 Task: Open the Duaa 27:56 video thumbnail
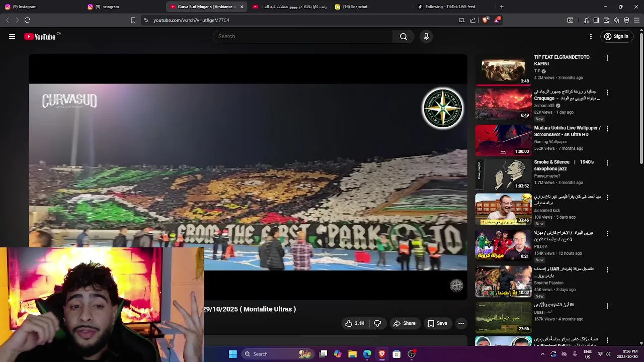[x=503, y=317]
